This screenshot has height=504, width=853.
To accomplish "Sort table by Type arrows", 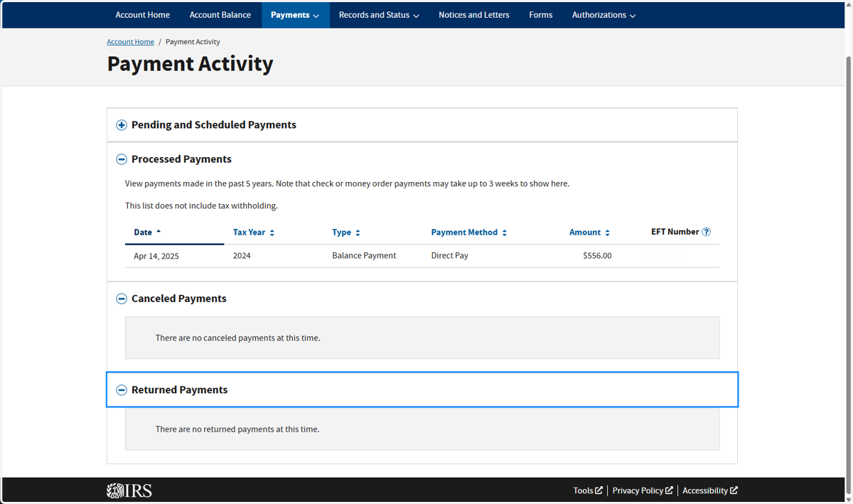I will coord(358,232).
